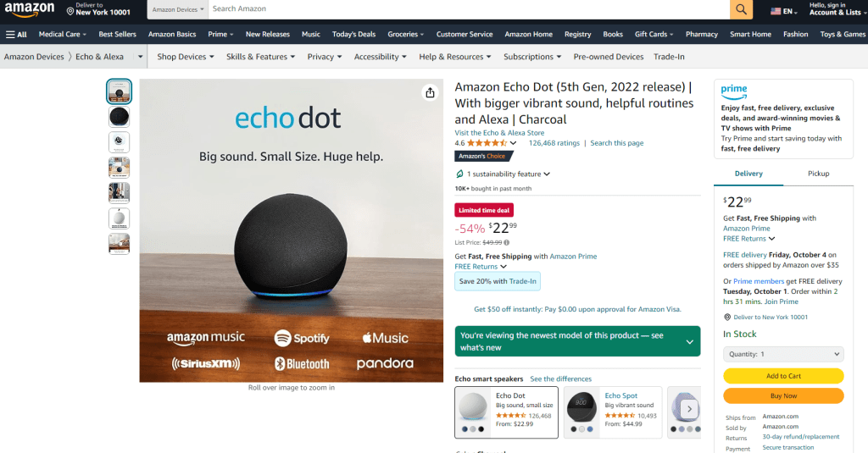Click the next arrow in speaker carousel
Screen dimensions: 868x453
(689, 409)
